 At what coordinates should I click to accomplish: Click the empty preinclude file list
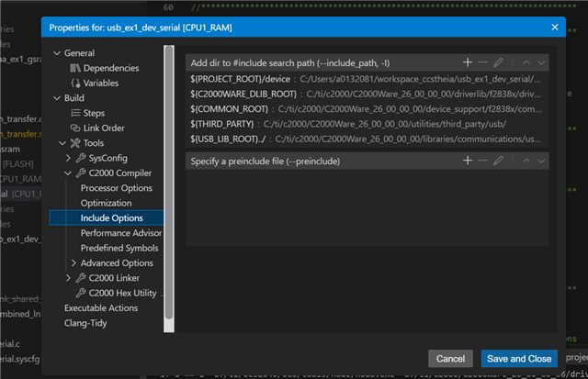click(x=367, y=207)
